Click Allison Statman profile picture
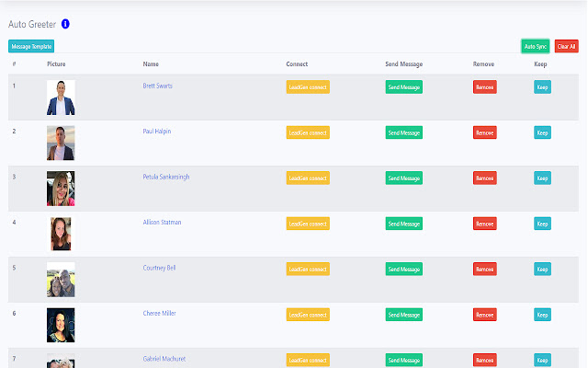Image resolution: width=588 pixels, height=368 pixels. (x=61, y=234)
